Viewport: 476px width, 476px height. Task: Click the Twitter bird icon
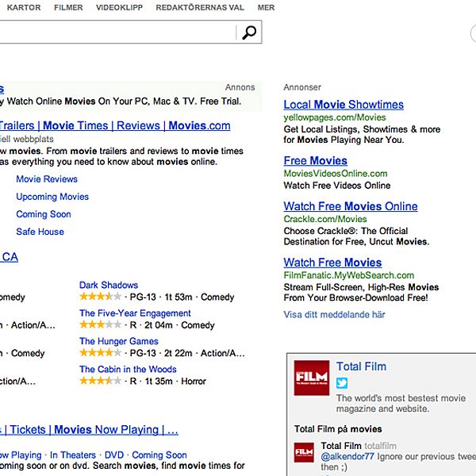pyautogui.click(x=343, y=383)
